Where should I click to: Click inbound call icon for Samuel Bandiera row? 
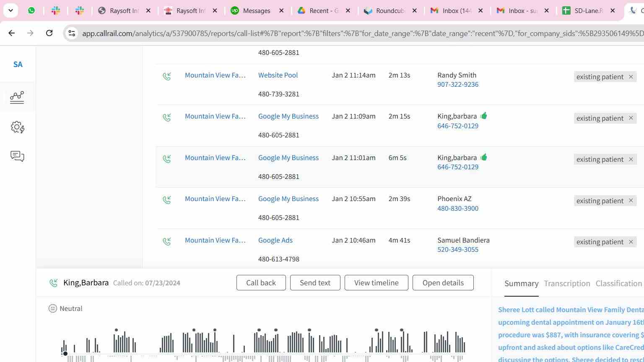167,241
